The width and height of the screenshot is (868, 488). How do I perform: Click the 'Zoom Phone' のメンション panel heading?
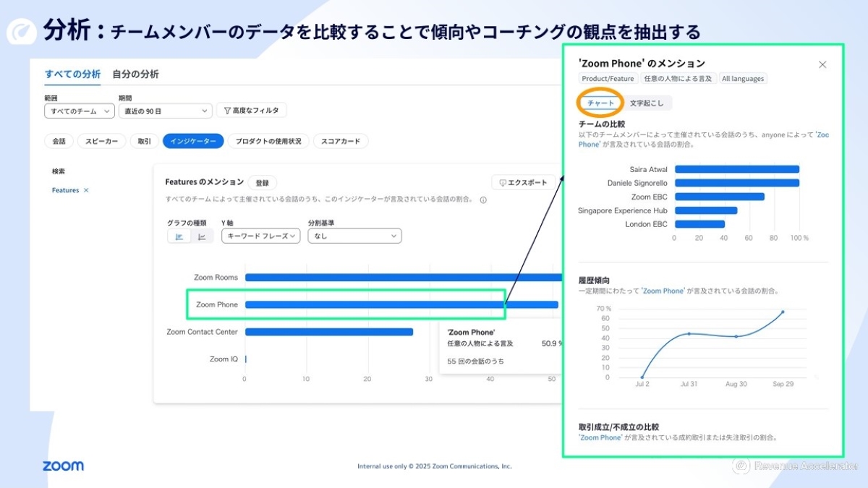click(642, 64)
